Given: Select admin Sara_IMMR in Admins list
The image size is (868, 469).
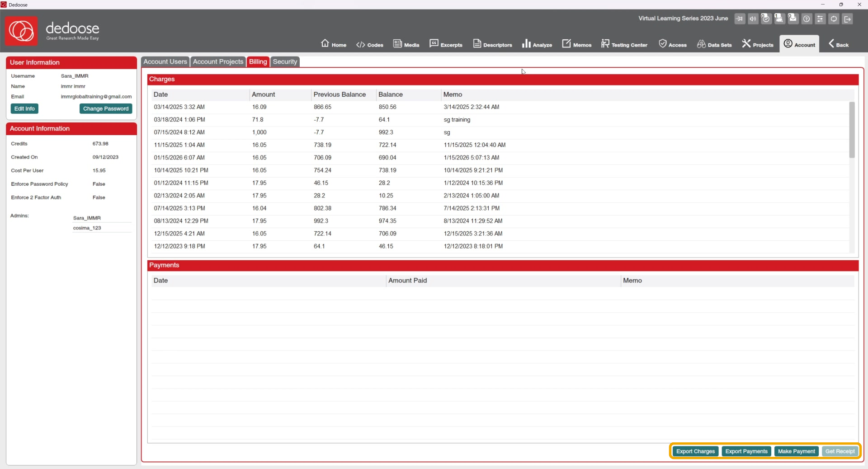Looking at the screenshot, I should (x=102, y=218).
